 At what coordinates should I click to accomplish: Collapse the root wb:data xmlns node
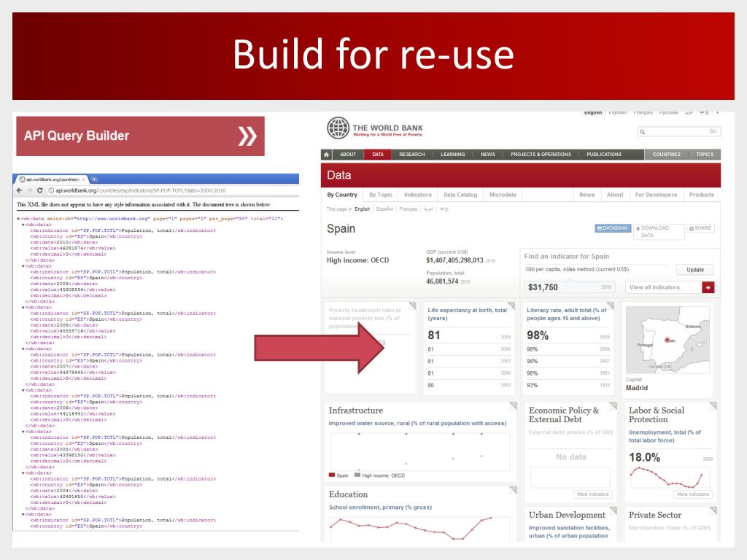click(18, 219)
